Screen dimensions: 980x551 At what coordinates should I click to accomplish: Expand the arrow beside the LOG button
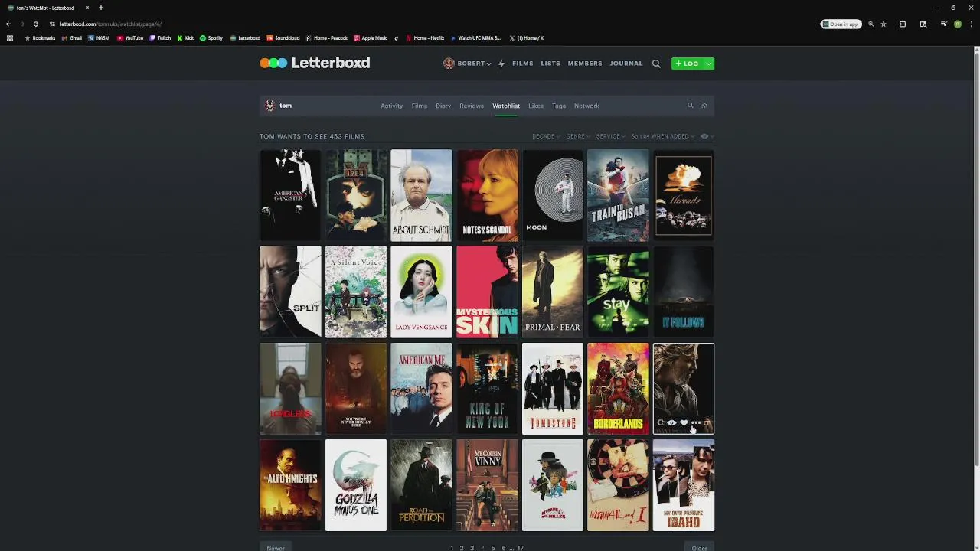708,64
